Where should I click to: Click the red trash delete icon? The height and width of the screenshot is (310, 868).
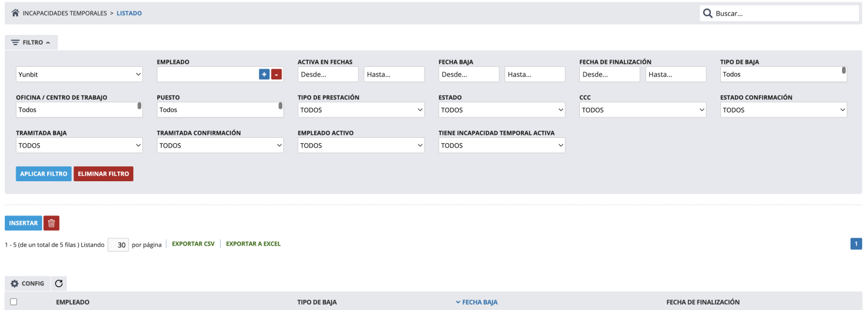click(x=51, y=223)
